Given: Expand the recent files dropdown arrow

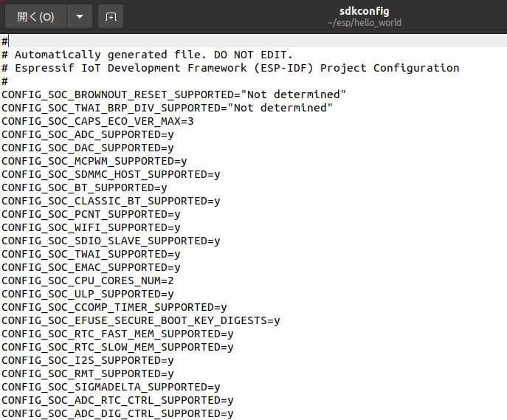Looking at the screenshot, I should (x=80, y=16).
